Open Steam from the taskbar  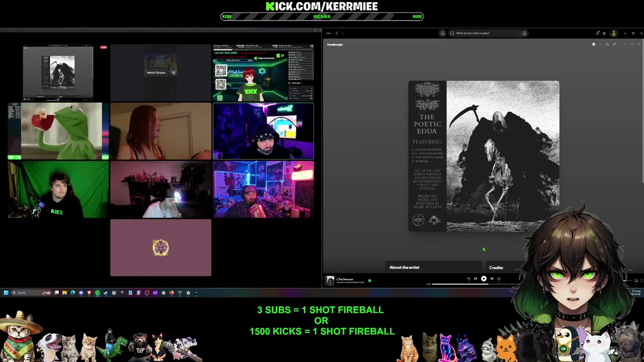click(x=106, y=293)
